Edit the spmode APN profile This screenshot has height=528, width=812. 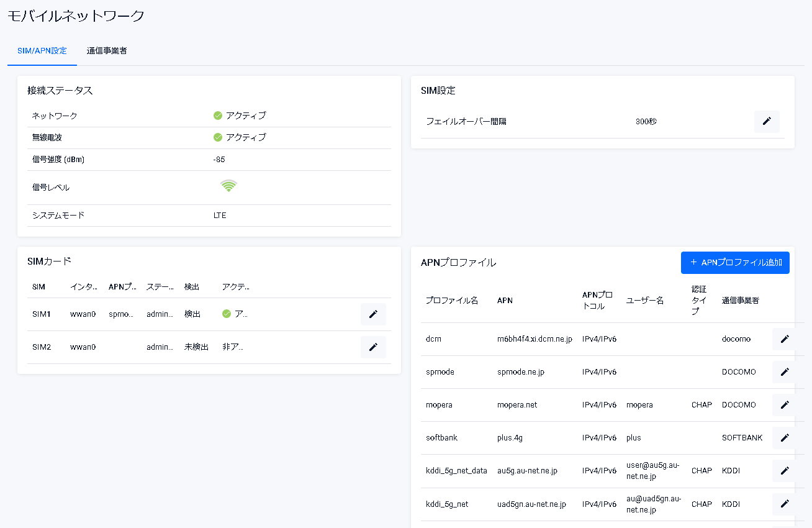coord(785,372)
